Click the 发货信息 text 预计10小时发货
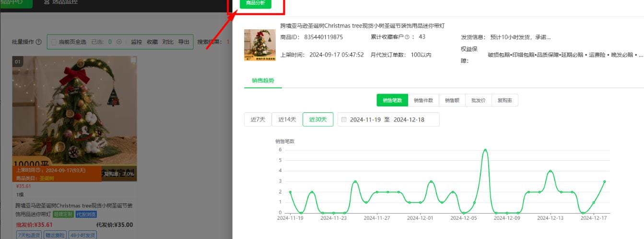 click(x=520, y=37)
